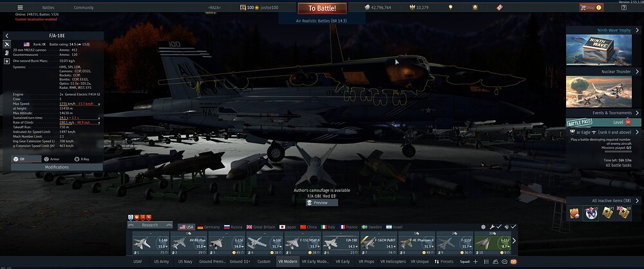Click the wrench repair icon above the vehicle slots

pyautogui.click(x=492, y=227)
